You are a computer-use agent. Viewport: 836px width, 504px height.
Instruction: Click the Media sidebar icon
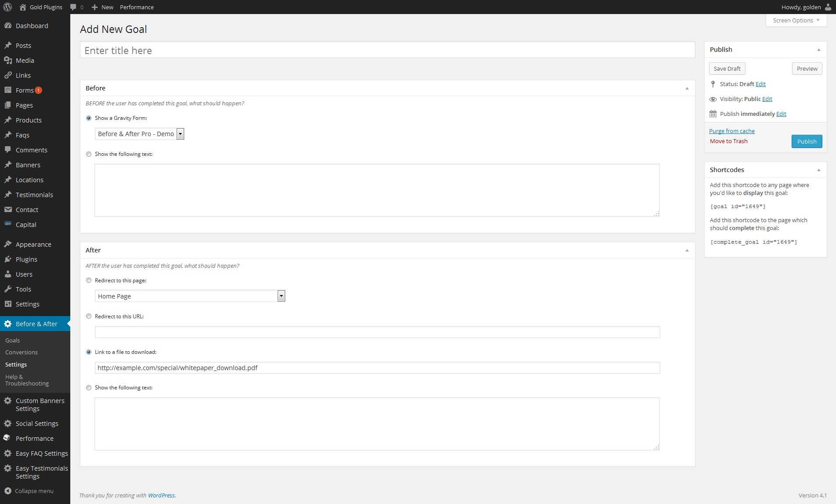(8, 61)
